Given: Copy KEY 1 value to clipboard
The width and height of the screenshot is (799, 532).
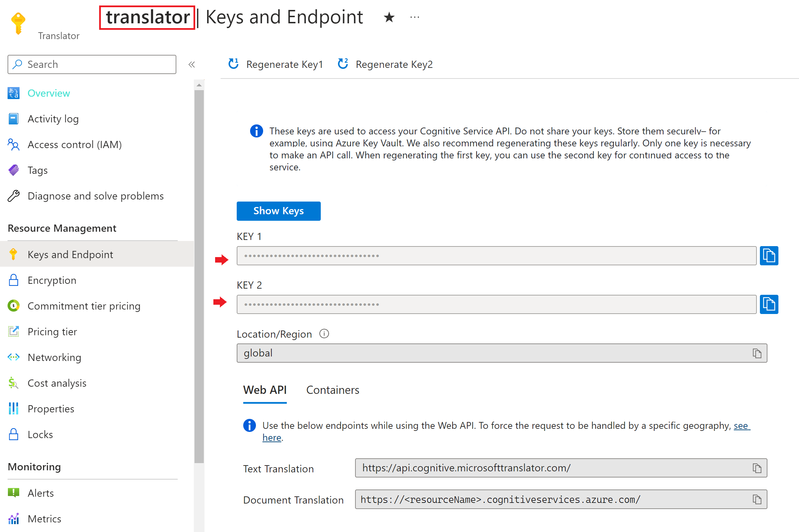Looking at the screenshot, I should 771,255.
